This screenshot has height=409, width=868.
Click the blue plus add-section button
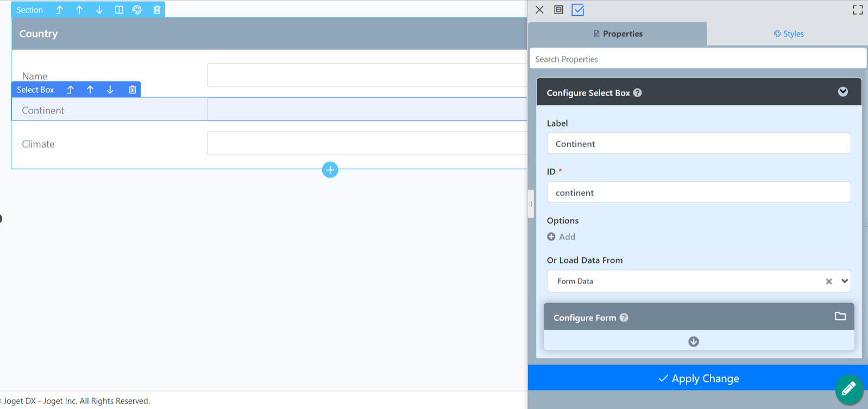coord(330,170)
